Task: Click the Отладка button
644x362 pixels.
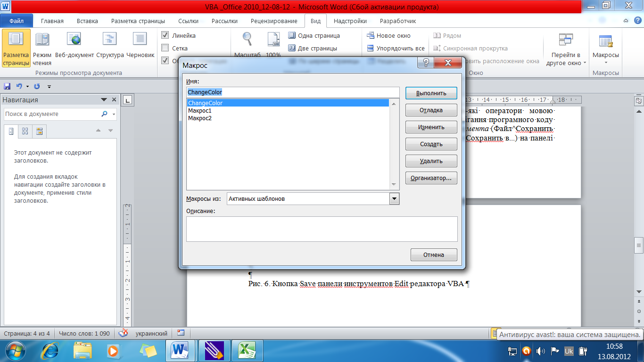Action: (431, 110)
